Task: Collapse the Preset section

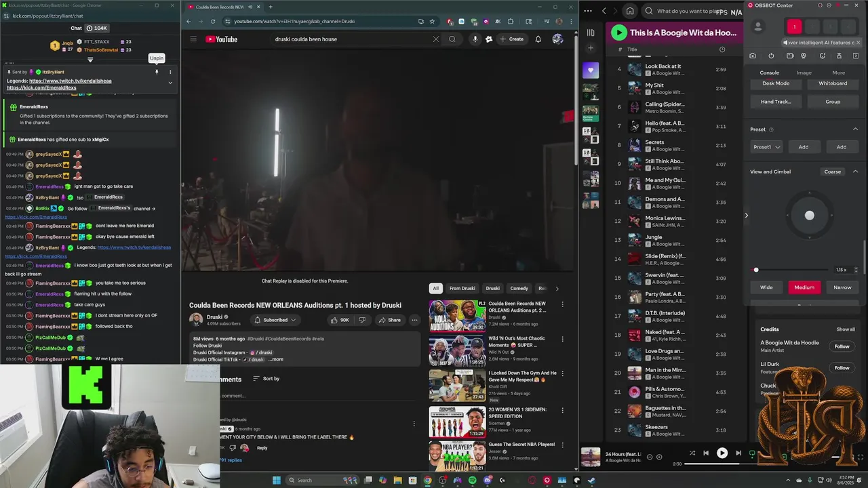Action: coord(855,129)
